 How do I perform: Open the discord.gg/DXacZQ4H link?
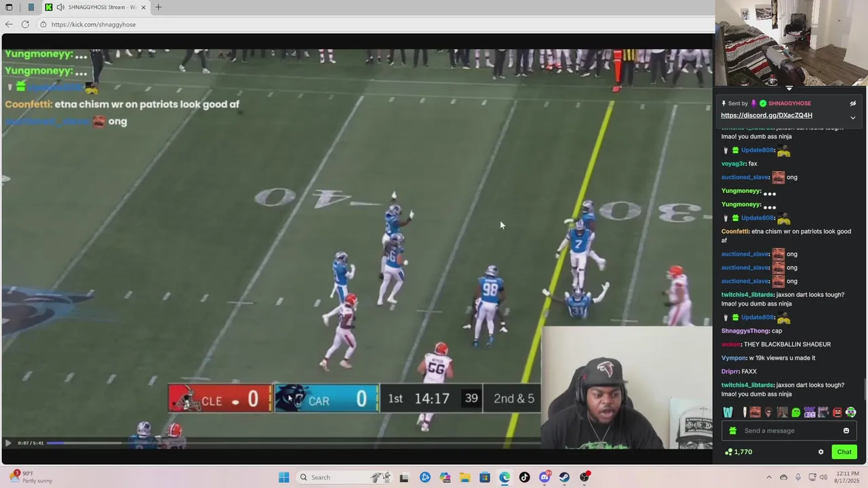click(x=766, y=115)
